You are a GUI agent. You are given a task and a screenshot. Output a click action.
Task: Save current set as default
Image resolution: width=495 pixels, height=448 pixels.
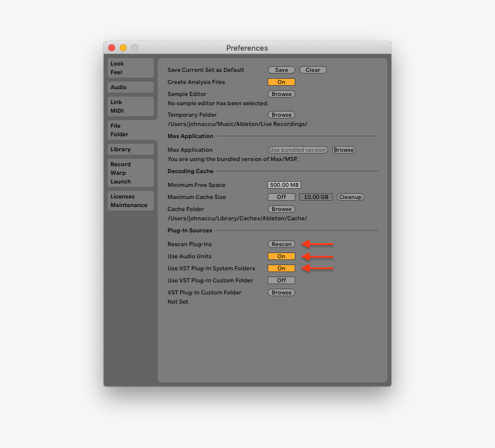coord(281,70)
